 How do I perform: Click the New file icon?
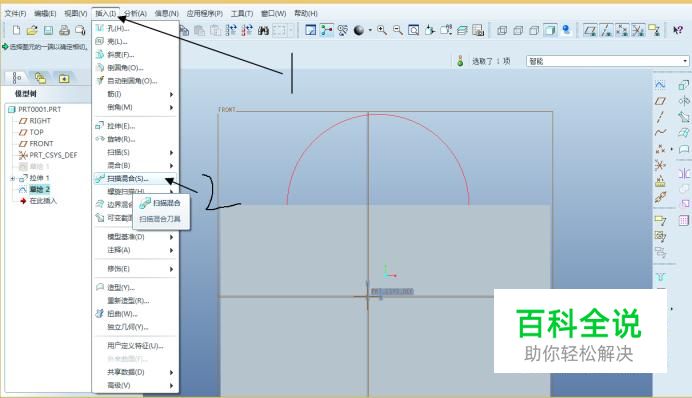(16, 30)
